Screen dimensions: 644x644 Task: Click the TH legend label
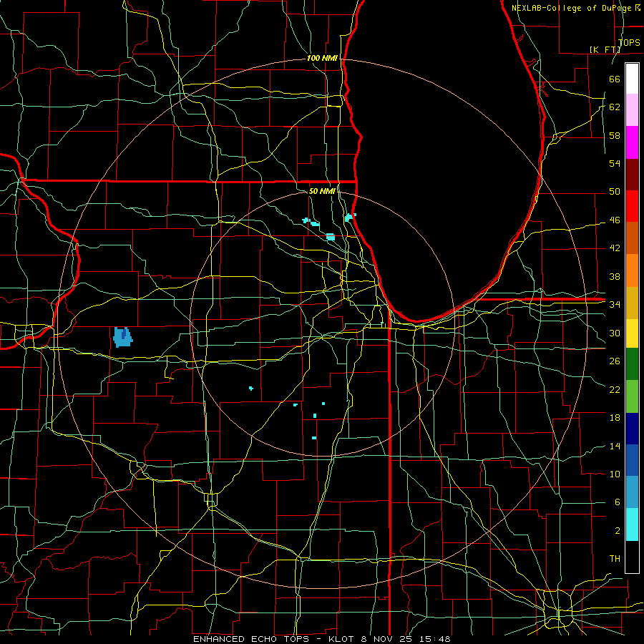tap(615, 559)
